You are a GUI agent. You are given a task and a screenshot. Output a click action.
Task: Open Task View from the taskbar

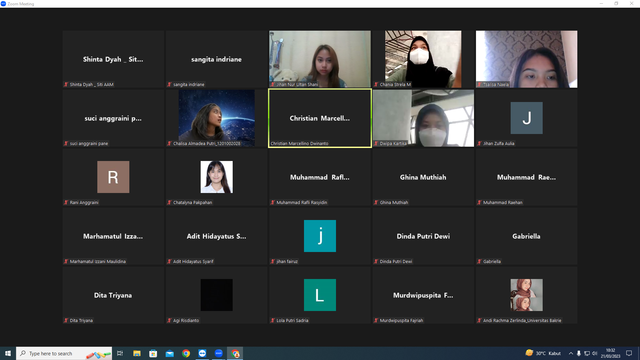120,353
